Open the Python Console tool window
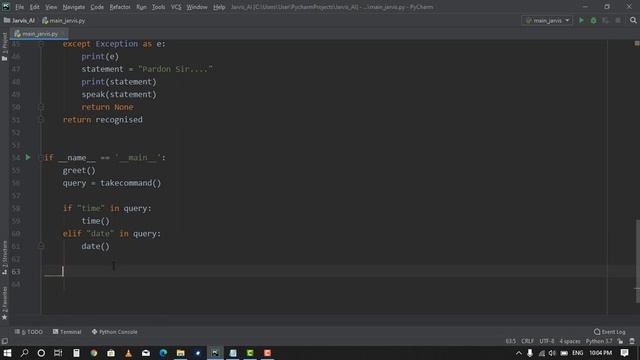The image size is (640, 360). click(x=114, y=332)
